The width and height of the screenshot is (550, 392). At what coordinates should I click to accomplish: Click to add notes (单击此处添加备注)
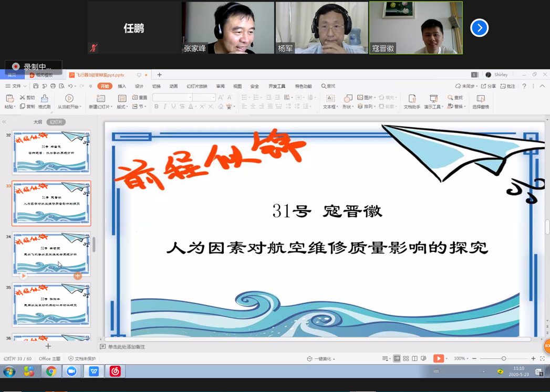pos(126,347)
